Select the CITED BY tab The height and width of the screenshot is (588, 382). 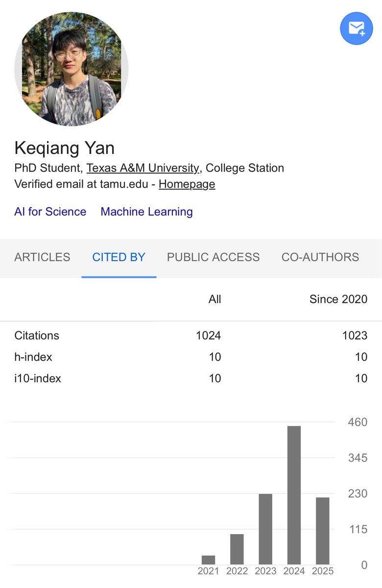click(x=119, y=257)
